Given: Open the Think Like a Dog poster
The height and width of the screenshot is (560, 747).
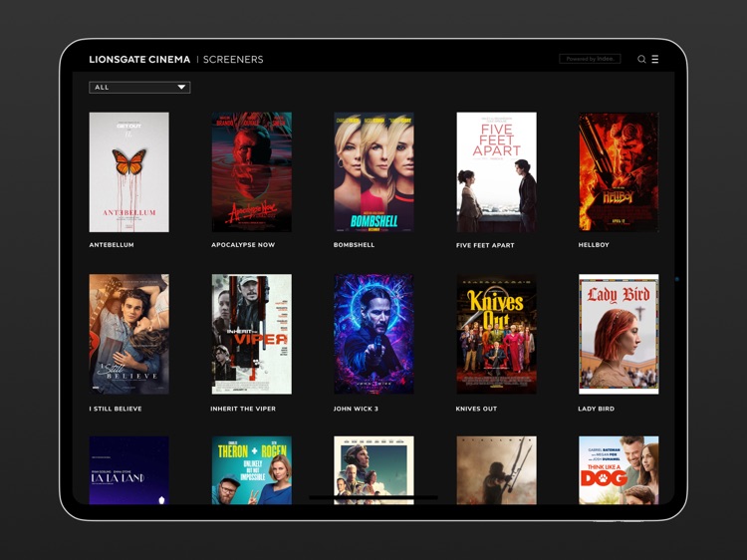Looking at the screenshot, I should (619, 470).
